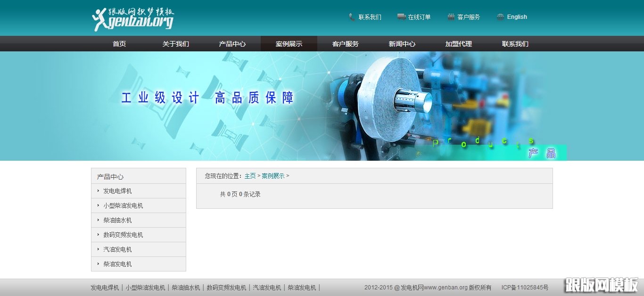Open 产品中心 in the navigation bar

click(232, 44)
